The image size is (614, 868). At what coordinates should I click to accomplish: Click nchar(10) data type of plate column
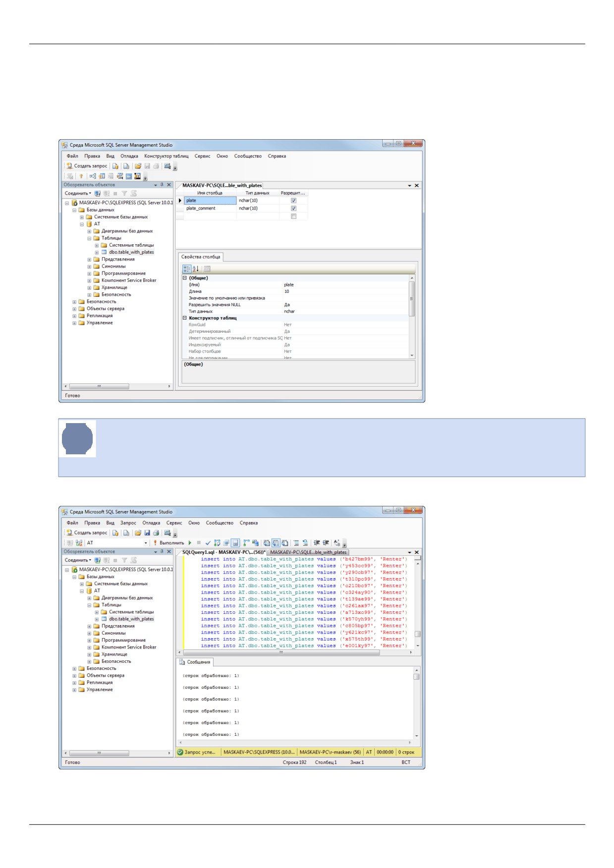click(x=257, y=201)
